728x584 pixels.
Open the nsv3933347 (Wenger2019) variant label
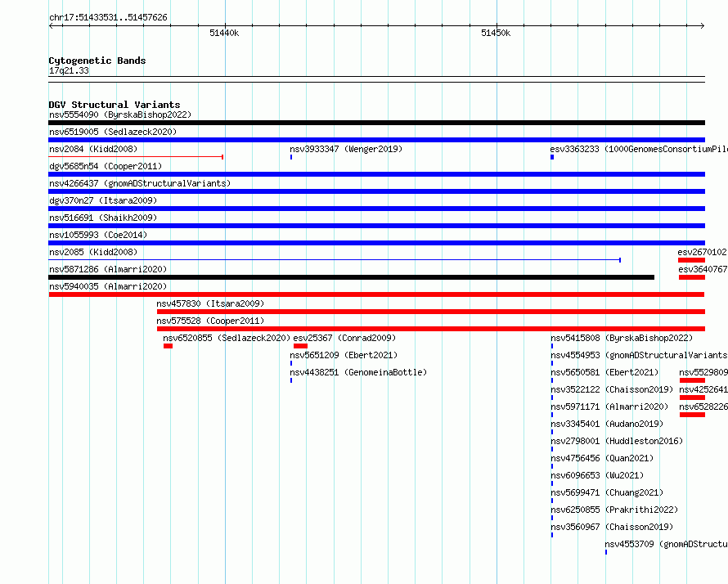346,149
